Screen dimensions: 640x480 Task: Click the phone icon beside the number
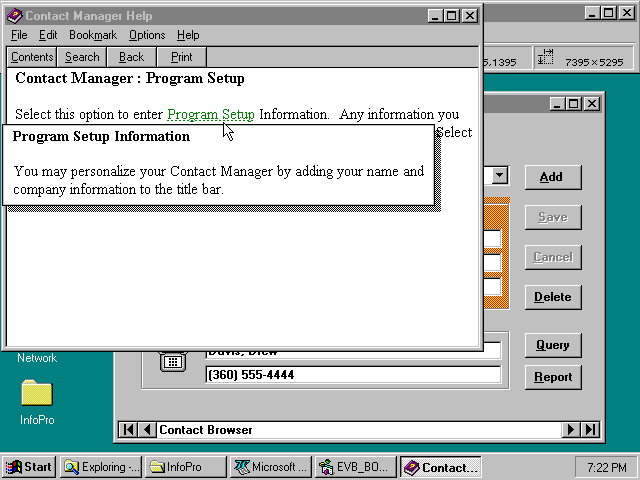pyautogui.click(x=171, y=362)
